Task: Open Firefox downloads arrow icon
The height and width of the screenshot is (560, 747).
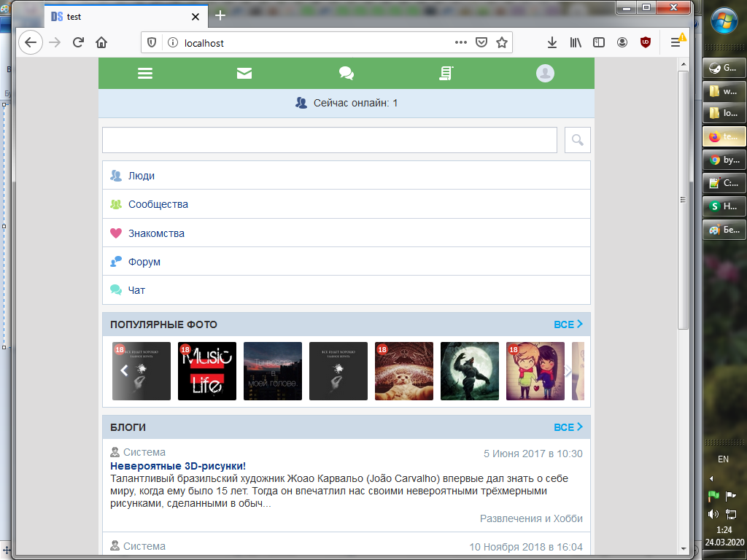Action: click(552, 42)
